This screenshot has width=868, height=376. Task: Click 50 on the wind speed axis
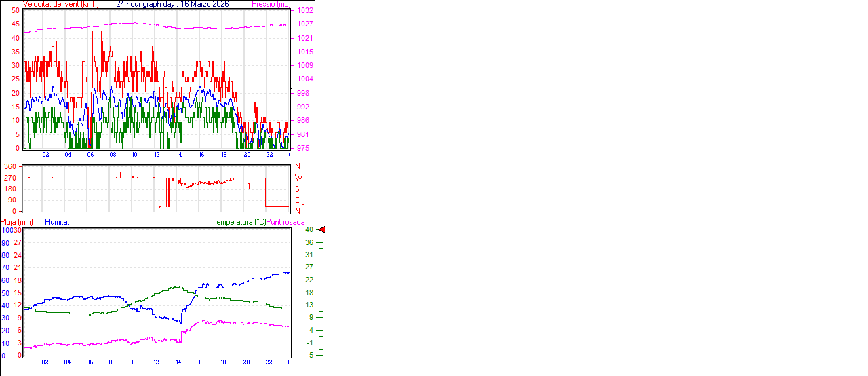pos(16,11)
